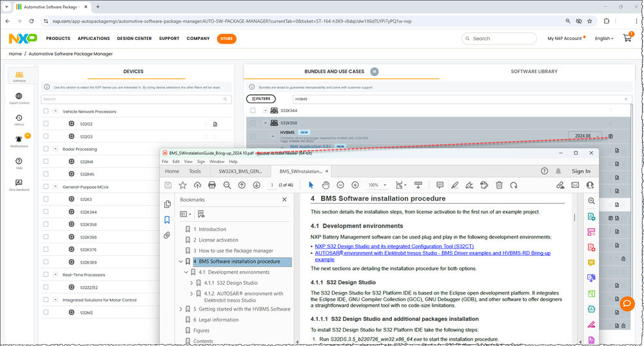Open Adobe Reader help question mark icon
Image resolution: width=644 pixels, height=346 pixels.
tap(544, 171)
